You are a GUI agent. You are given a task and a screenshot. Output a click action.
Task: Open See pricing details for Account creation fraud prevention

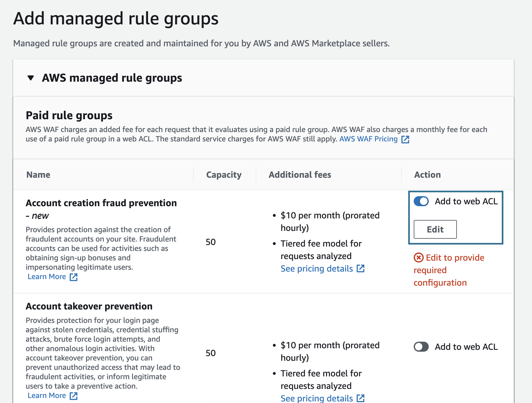(x=317, y=268)
